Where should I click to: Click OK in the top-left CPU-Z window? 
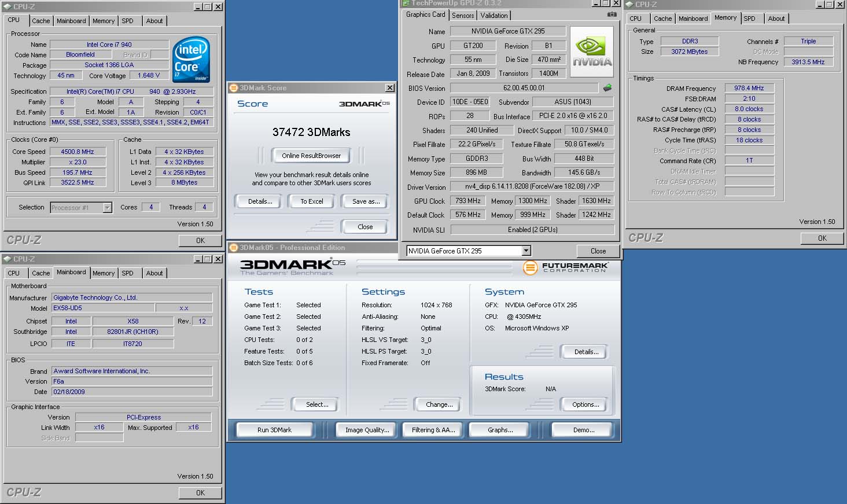point(200,241)
